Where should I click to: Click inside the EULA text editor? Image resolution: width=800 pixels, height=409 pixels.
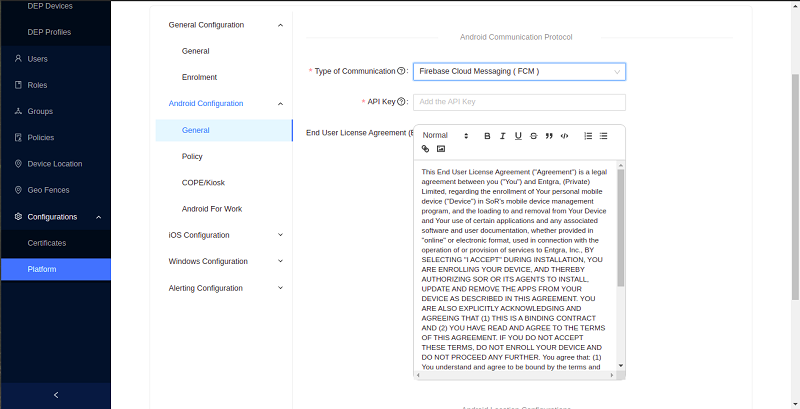click(x=515, y=265)
